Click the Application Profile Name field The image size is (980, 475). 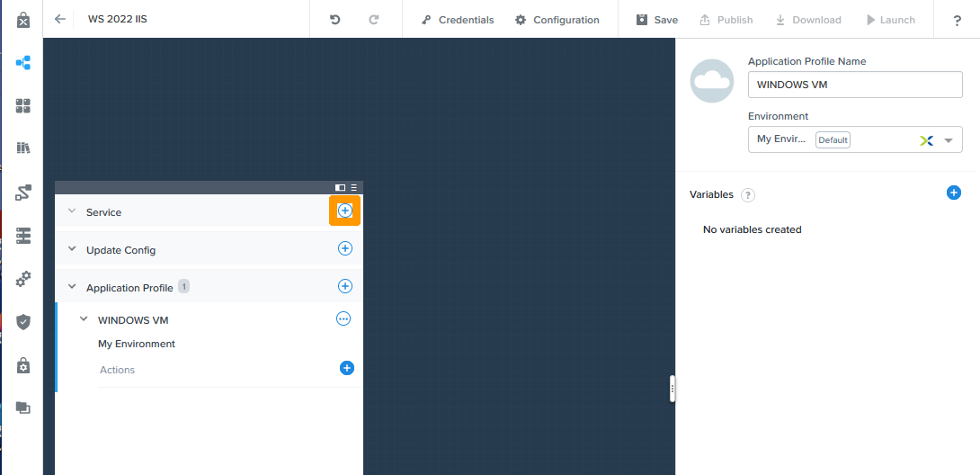pos(854,85)
